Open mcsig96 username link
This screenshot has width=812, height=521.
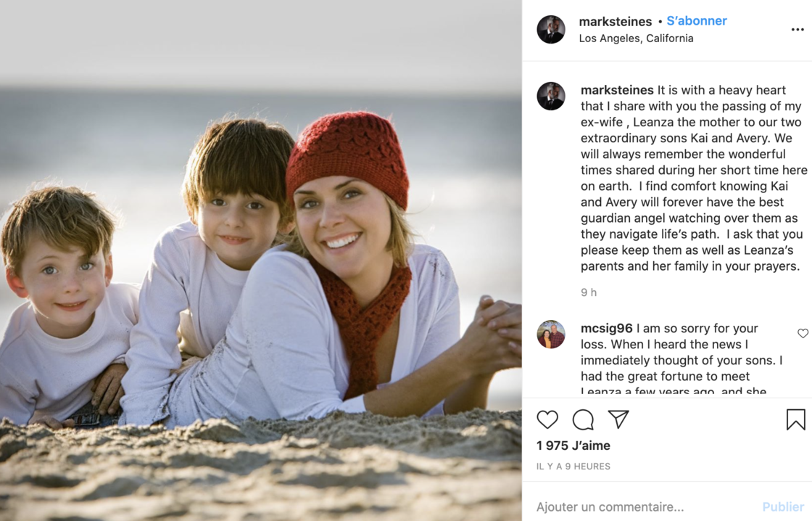606,328
